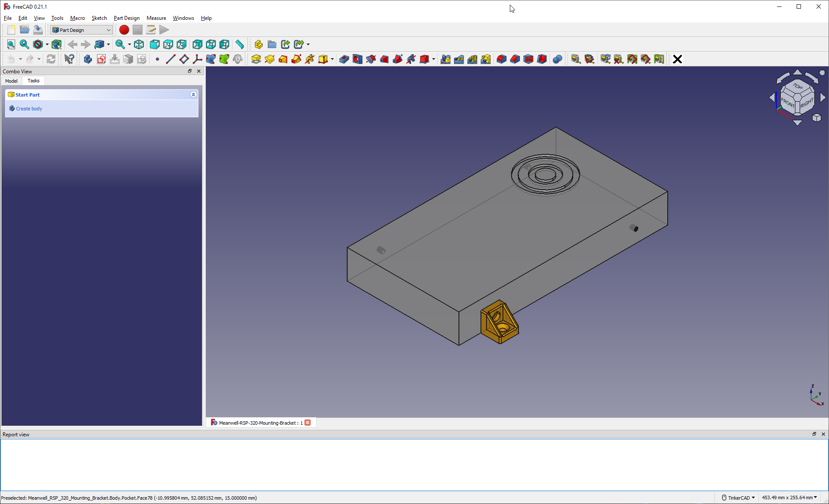The height and width of the screenshot is (504, 829).
Task: Click the Fit all view icon
Action: pyautogui.click(x=11, y=44)
